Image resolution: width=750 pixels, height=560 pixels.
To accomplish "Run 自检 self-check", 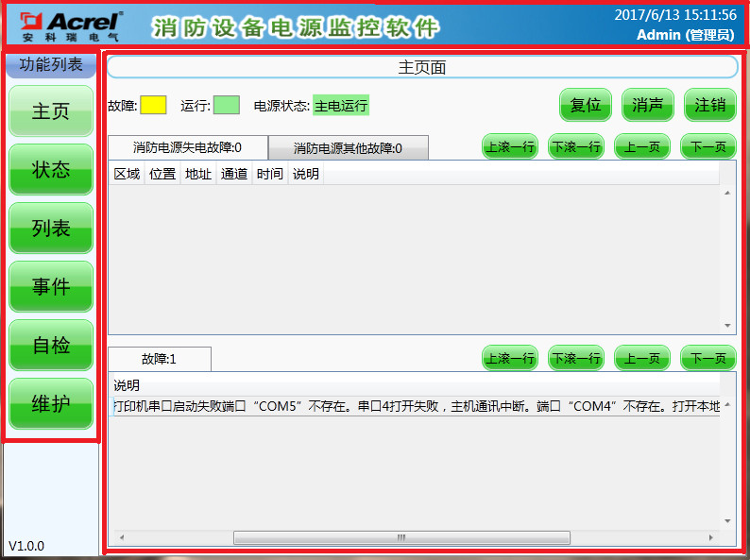I will point(51,346).
